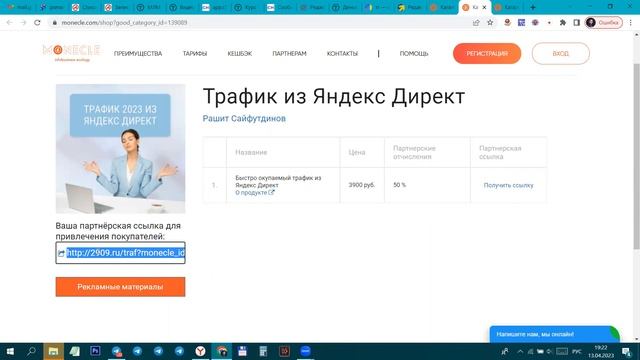Click the volume icon in system tray

pos(549,351)
